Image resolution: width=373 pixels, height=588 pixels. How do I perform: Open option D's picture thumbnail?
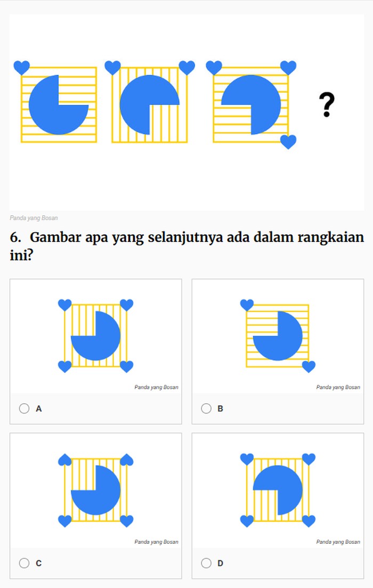(x=278, y=490)
